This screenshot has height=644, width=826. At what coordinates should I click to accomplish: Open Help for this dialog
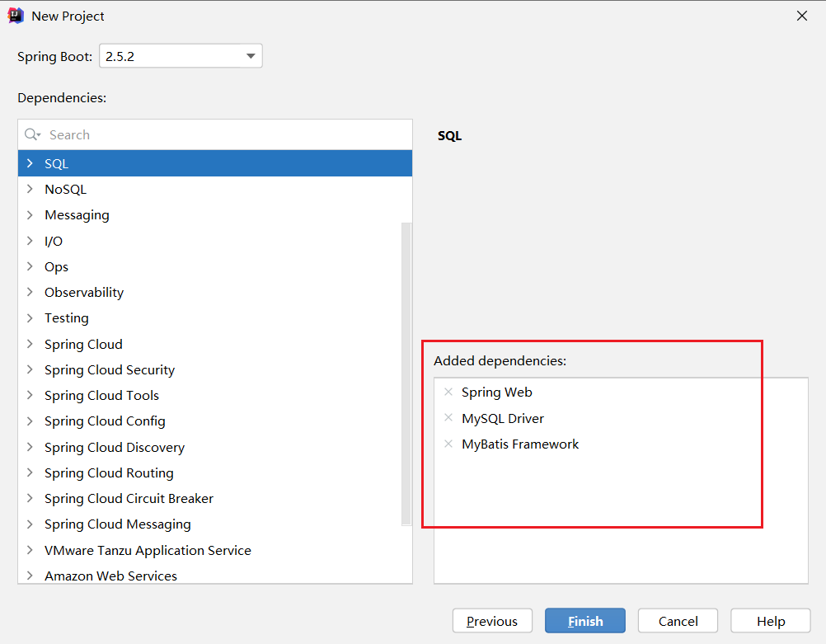770,621
